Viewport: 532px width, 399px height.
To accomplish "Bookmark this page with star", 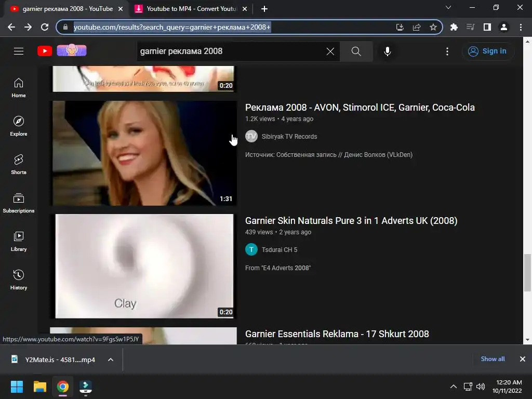I will [433, 27].
